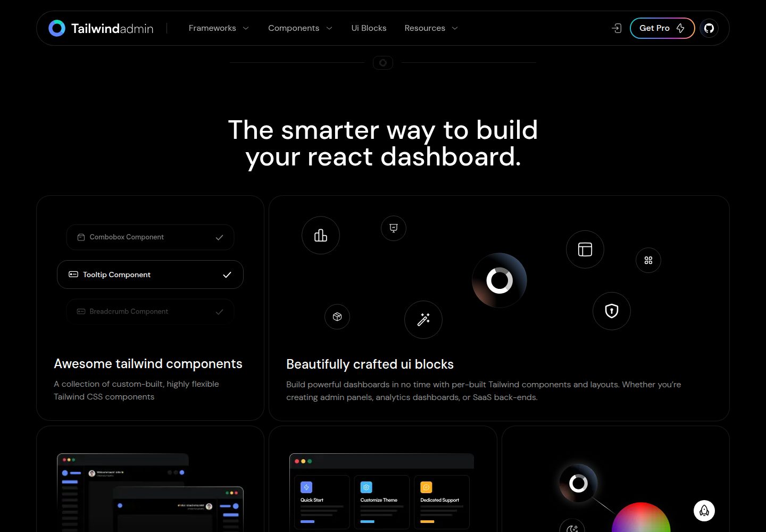The image size is (766, 532).
Task: Click the bar chart icon circle
Action: [x=321, y=235]
